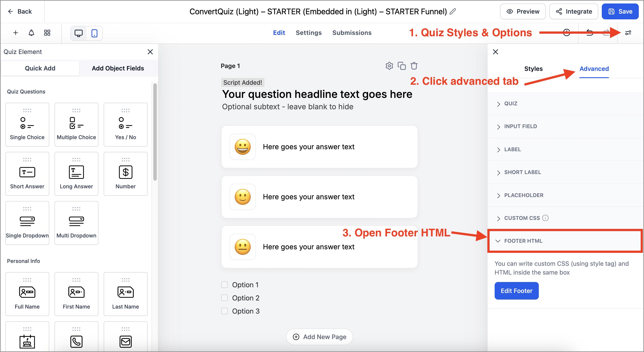Tick the Option 3 checkbox
This screenshot has height=352, width=644.
tap(224, 311)
